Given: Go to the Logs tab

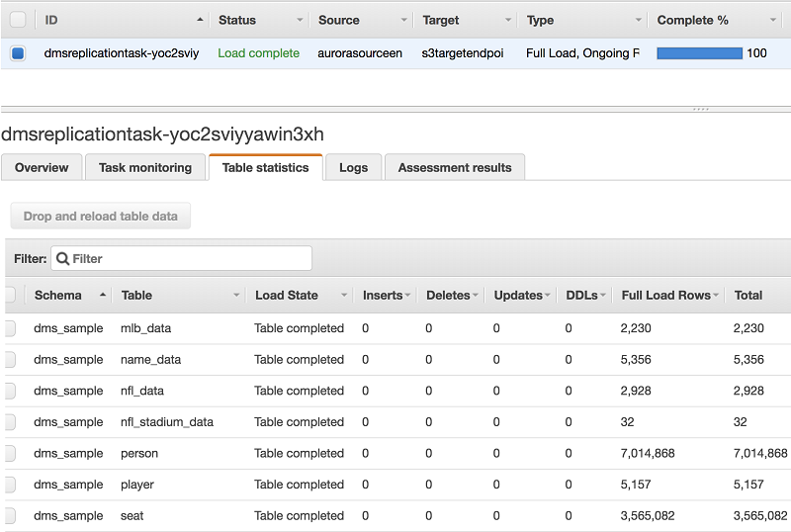Looking at the screenshot, I should [x=353, y=168].
